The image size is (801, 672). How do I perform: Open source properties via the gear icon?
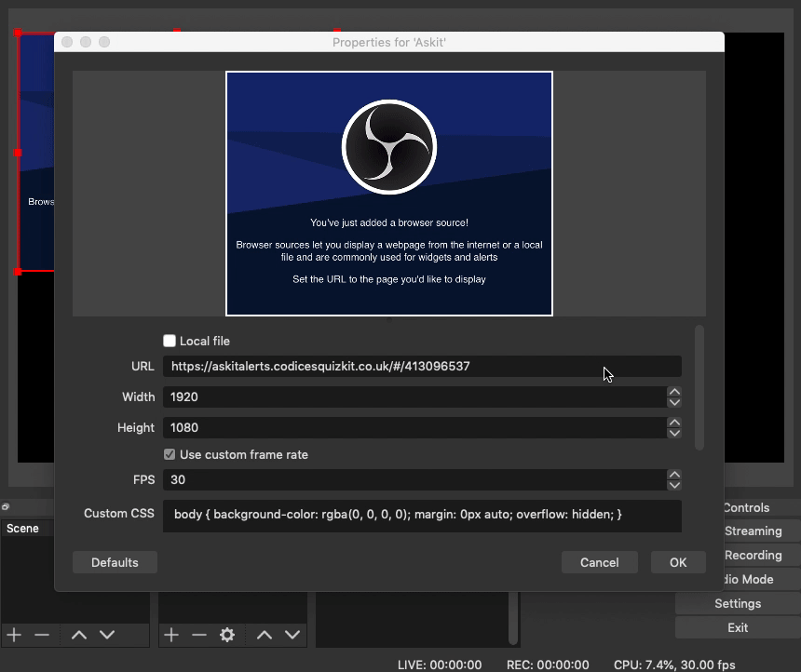pos(227,635)
